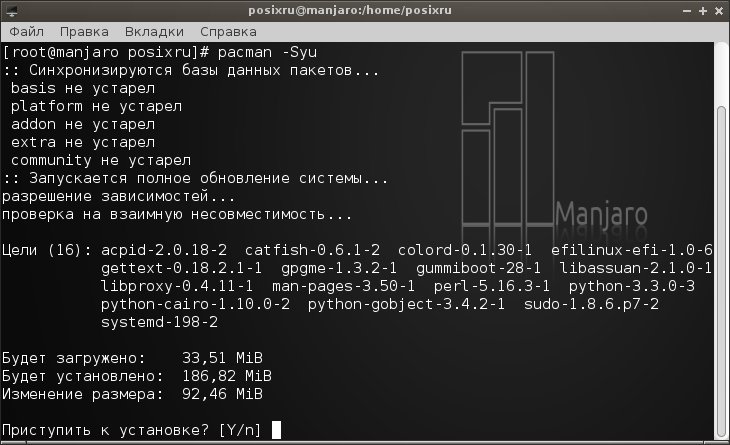Click the 'gpgme-1.3.2-1' package name
730x445 pixels.
[339, 268]
